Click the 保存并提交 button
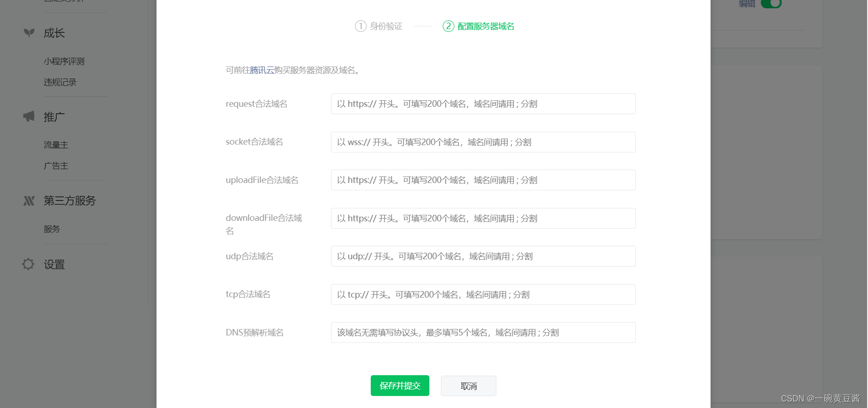The image size is (868, 408). 400,386
